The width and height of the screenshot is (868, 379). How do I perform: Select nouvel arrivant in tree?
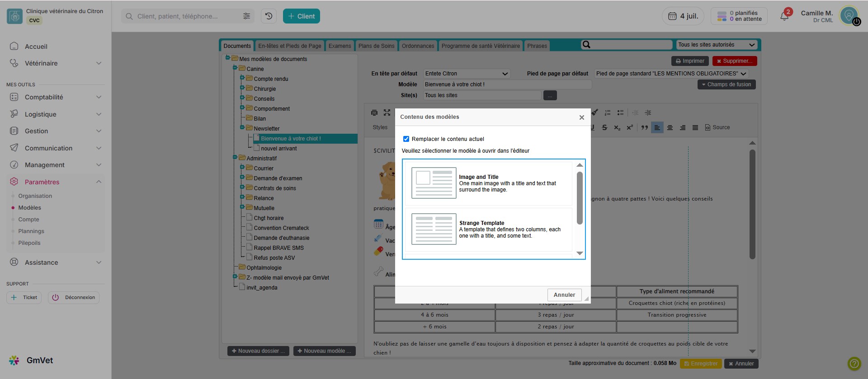(278, 149)
